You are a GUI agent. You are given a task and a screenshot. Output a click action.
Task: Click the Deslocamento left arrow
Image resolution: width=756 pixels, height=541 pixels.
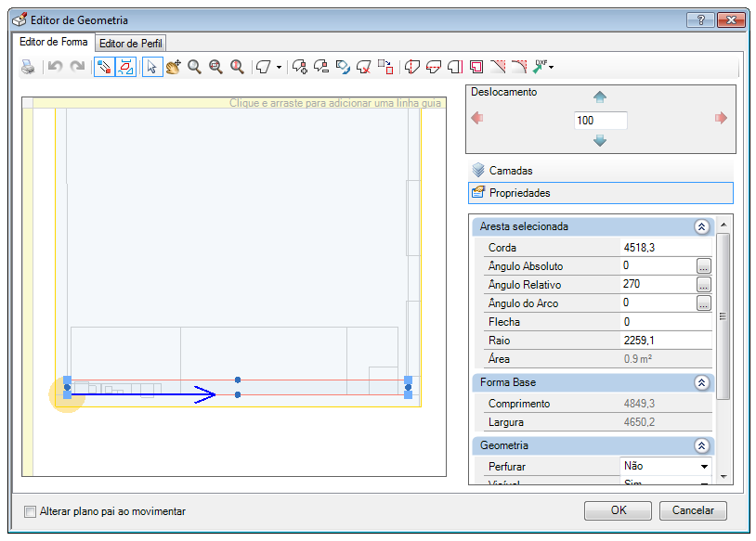pyautogui.click(x=476, y=118)
